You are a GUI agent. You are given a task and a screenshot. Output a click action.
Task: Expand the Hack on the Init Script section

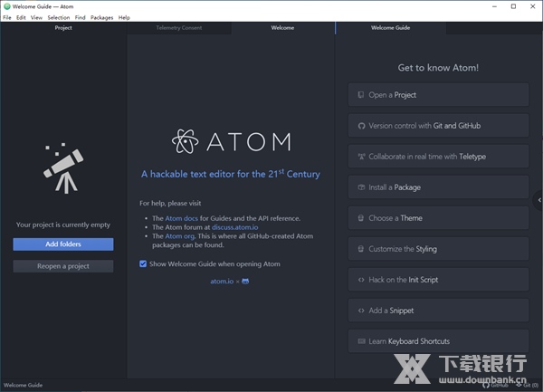point(438,280)
